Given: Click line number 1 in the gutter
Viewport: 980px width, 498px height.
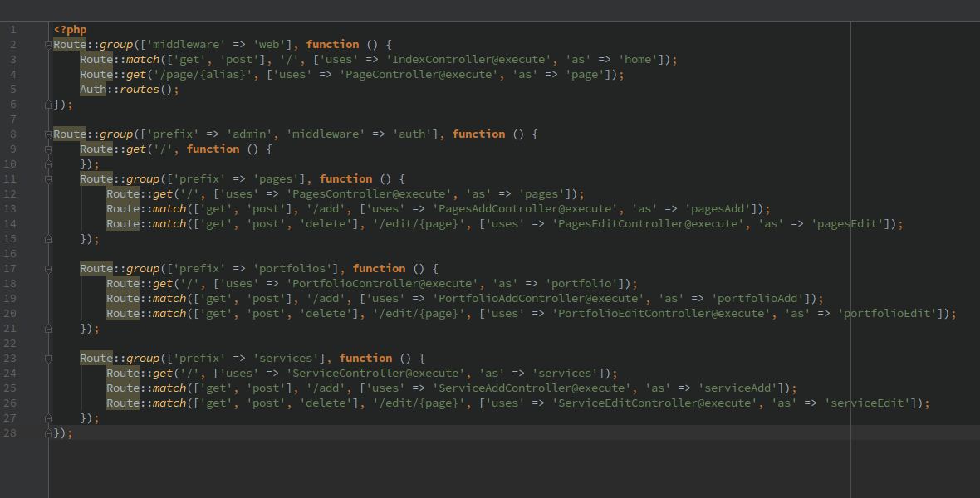Looking at the screenshot, I should tap(12, 29).
